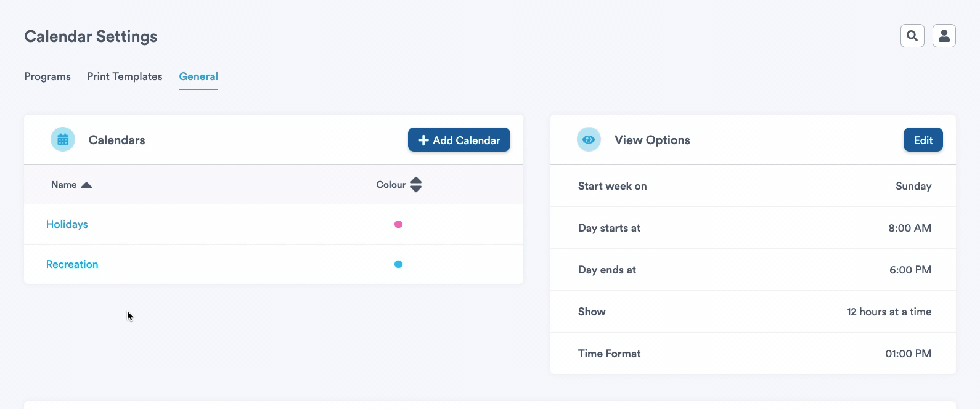
Task: Click the Name column header
Action: [x=64, y=185]
